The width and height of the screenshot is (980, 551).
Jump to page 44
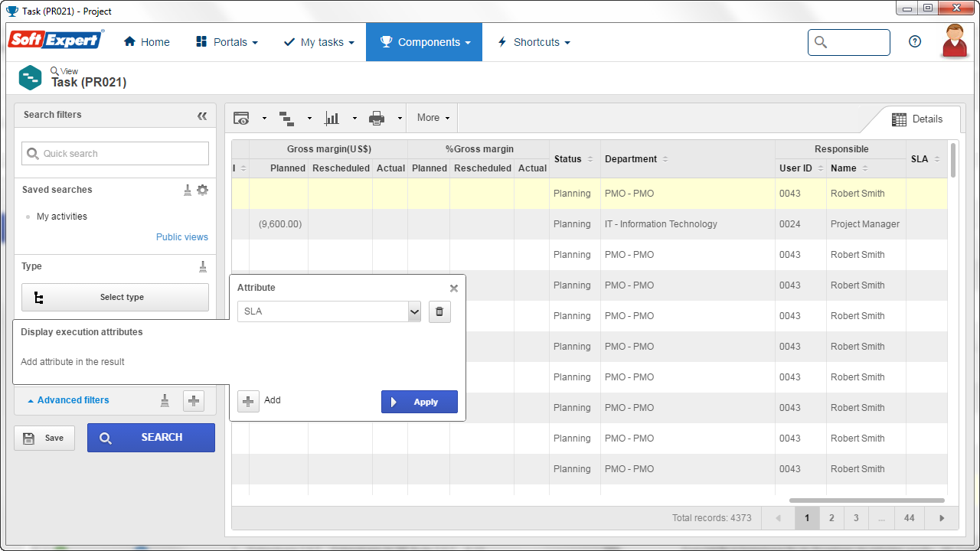[909, 518]
